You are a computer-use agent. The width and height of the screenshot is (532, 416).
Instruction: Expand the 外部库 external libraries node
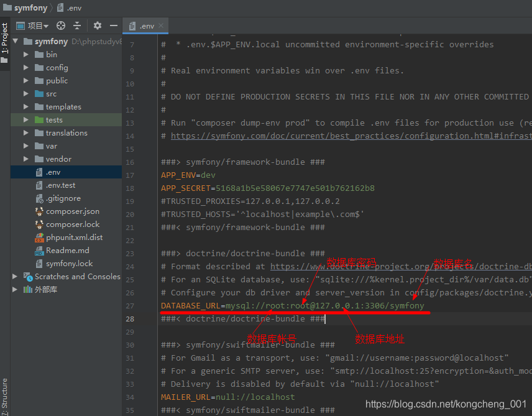pos(15,289)
